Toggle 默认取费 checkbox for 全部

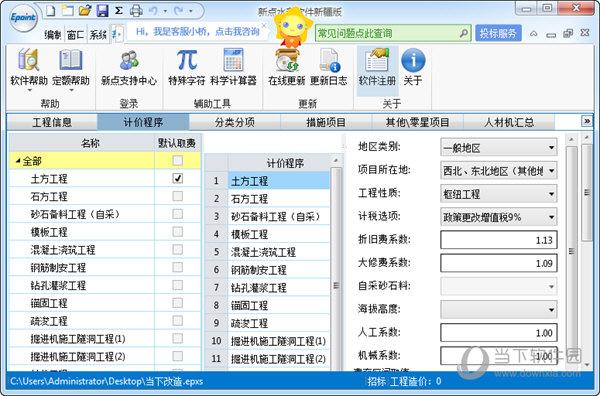click(177, 160)
